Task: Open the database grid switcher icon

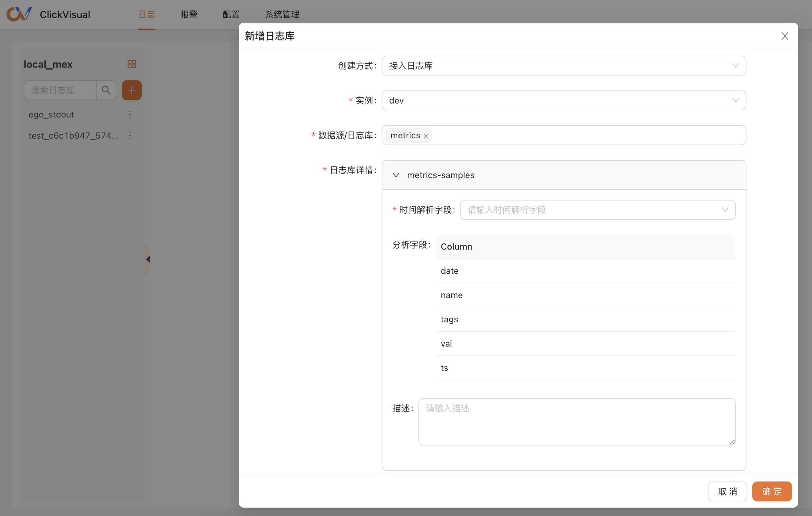Action: 131,64
